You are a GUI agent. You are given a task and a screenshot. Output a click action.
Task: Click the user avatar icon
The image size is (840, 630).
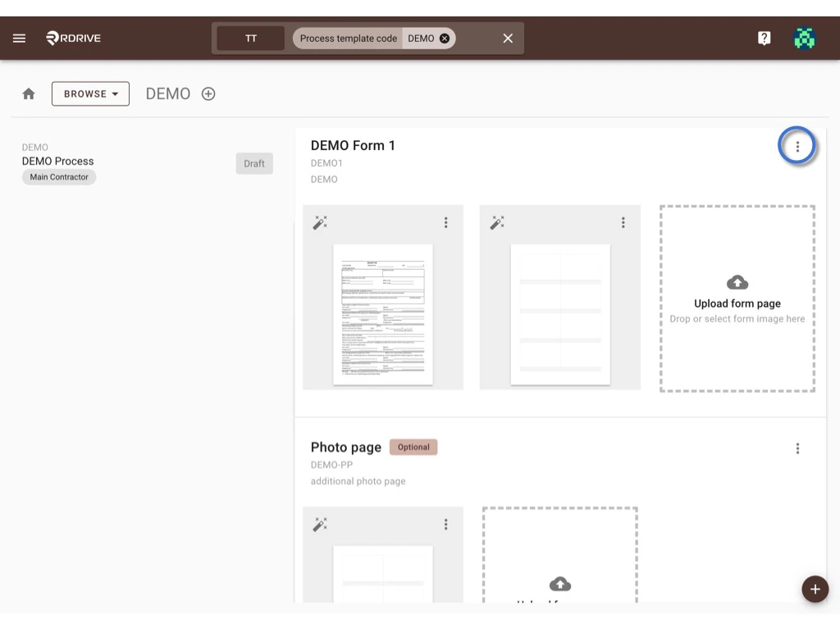point(805,37)
